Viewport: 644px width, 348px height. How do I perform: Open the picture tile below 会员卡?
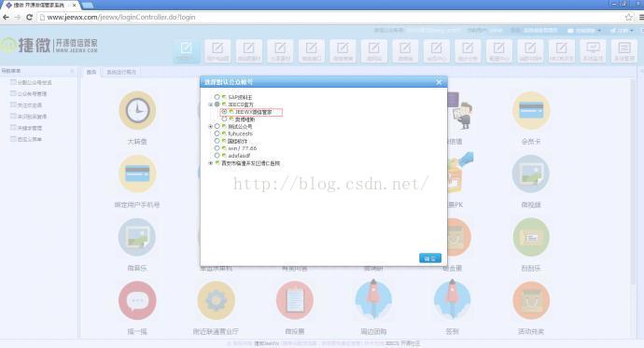click(531, 174)
